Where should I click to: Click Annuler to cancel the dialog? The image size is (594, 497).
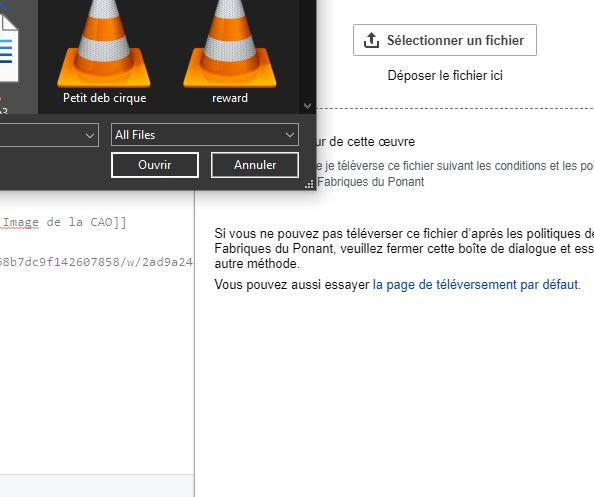pos(255,165)
